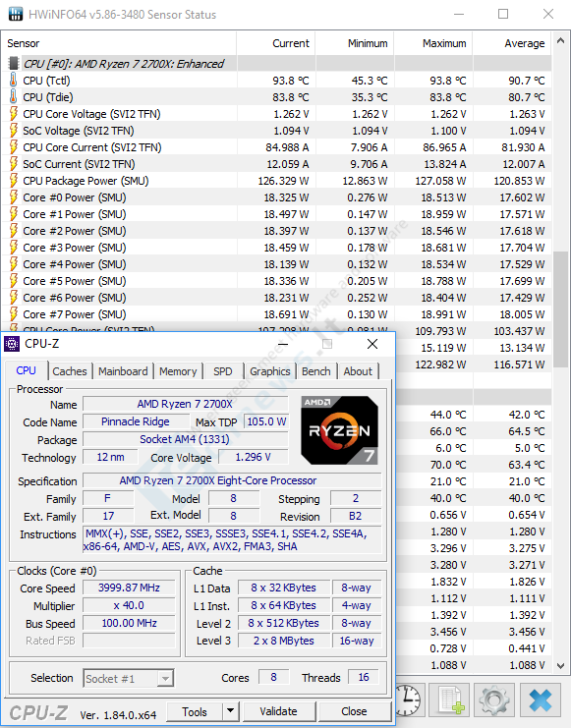Click lightning icon for Core #3 Power
The width and height of the screenshot is (571, 728).
coord(14,247)
